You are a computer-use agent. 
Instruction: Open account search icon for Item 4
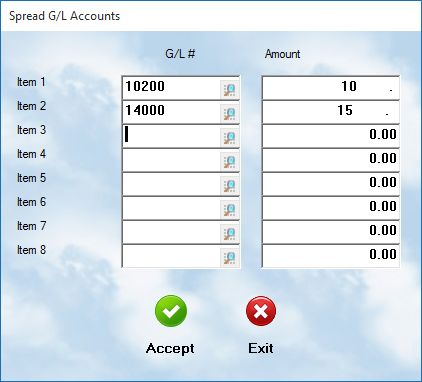pos(229,161)
